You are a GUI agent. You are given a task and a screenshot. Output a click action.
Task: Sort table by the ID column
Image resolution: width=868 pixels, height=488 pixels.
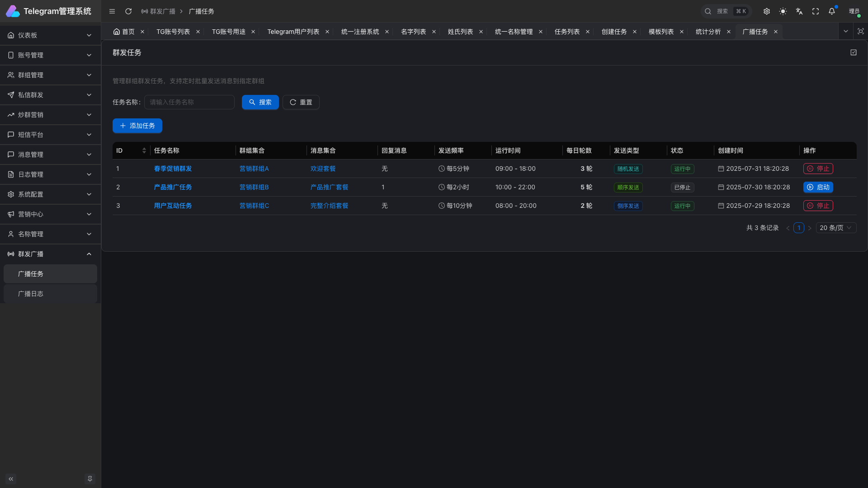(x=144, y=150)
